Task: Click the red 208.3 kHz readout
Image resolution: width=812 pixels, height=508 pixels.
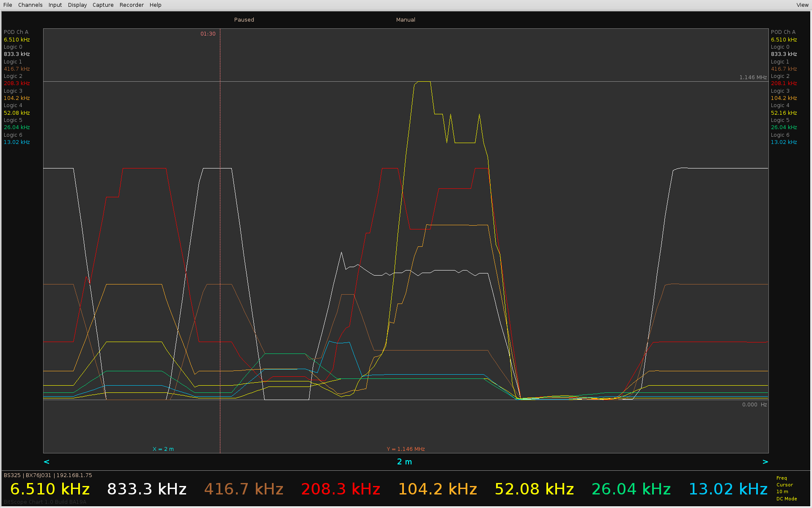Action: (x=340, y=489)
